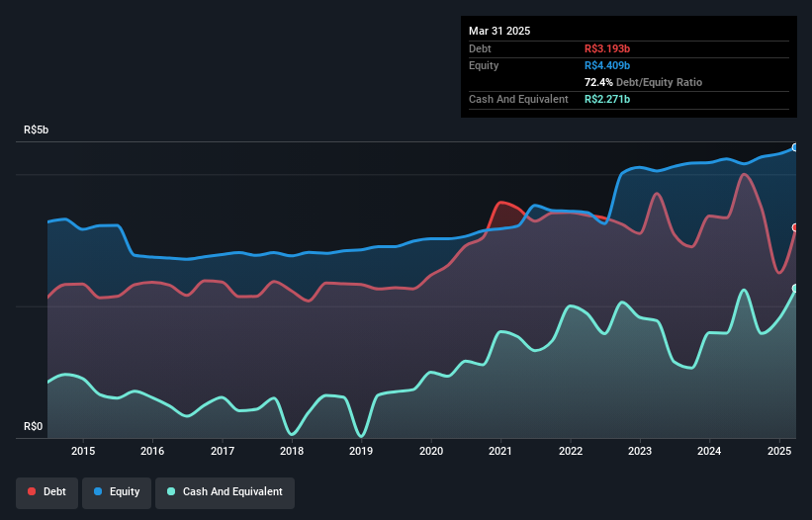Screen dimensions: 812x520
Task: Click the 72.4% Debt/Equity Ratio text
Action: 643,82
